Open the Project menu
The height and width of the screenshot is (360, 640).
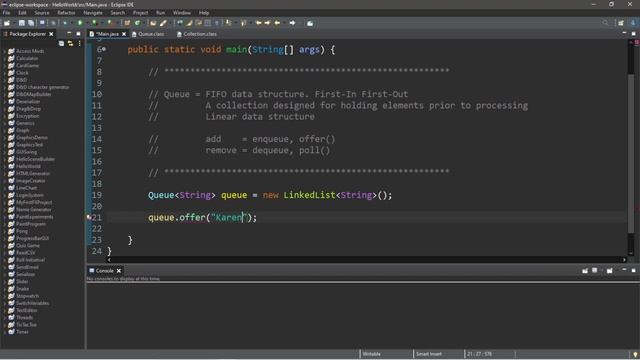[140, 13]
